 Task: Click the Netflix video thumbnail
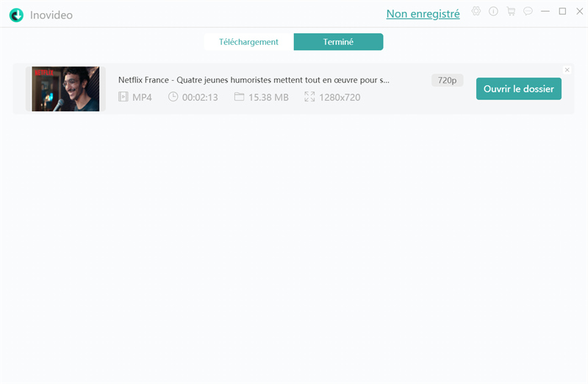point(65,89)
